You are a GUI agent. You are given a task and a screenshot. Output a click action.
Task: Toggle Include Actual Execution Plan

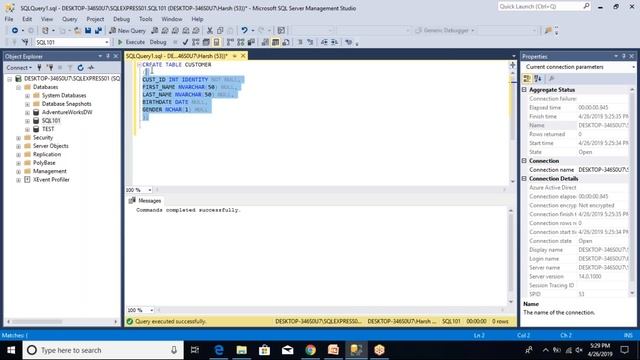(230, 42)
